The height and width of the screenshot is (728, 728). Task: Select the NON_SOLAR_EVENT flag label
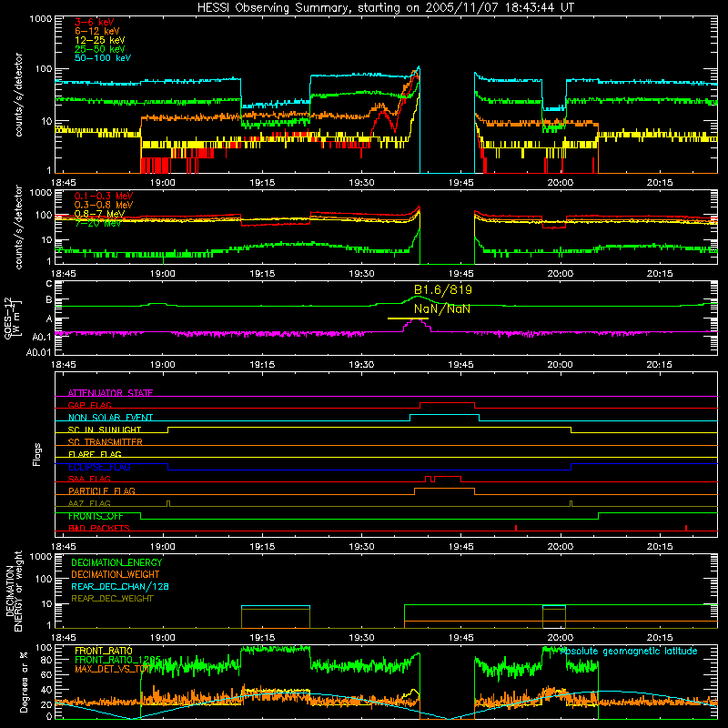pyautogui.click(x=110, y=418)
